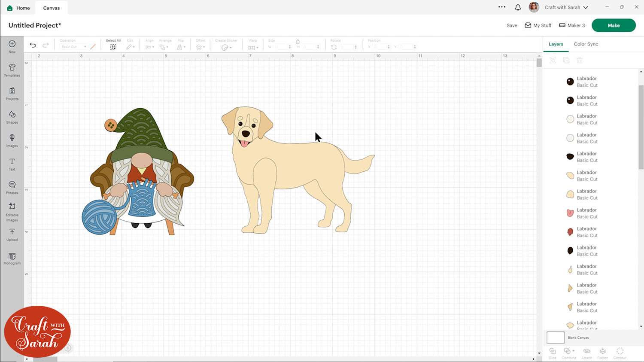Open the Images library
Viewport: 644px width, 362px height.
[x=12, y=140]
